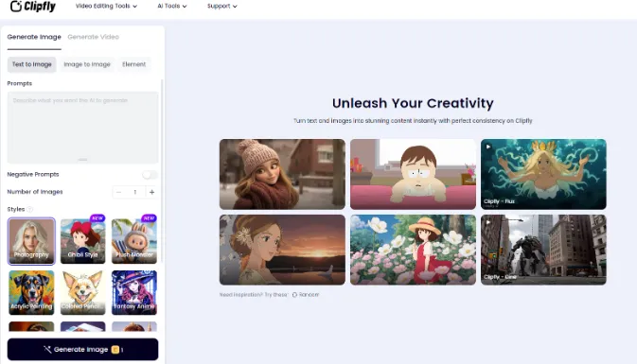This screenshot has height=364, width=637.
Task: Open the Video Editing Tools menu
Action: 106,6
